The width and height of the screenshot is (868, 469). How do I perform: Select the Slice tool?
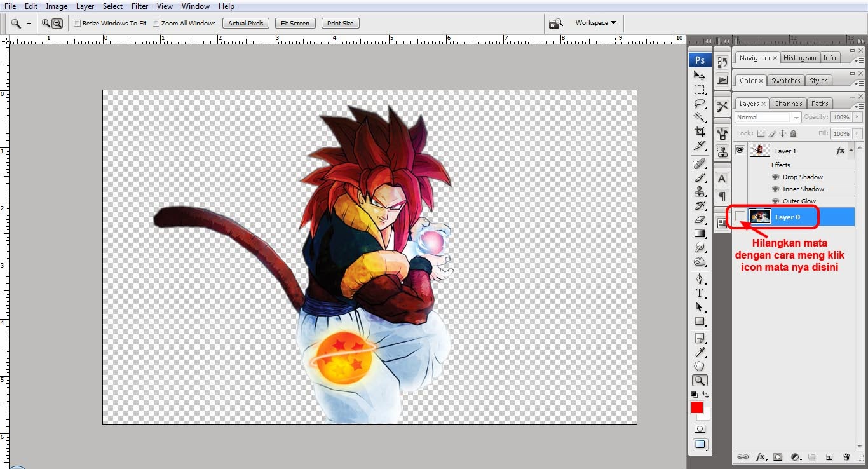pyautogui.click(x=700, y=146)
